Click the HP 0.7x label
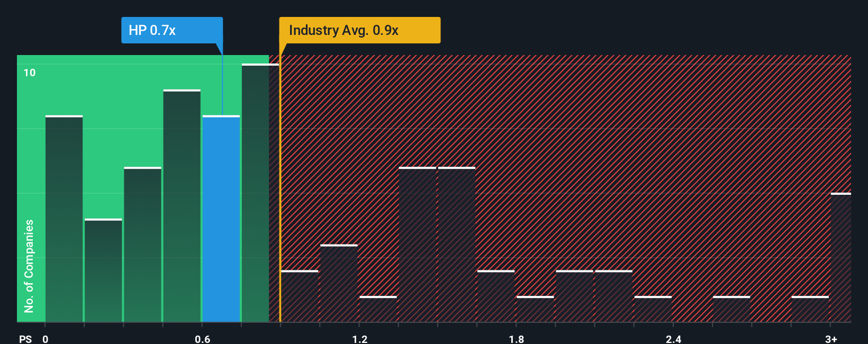The image size is (868, 344). (172, 30)
